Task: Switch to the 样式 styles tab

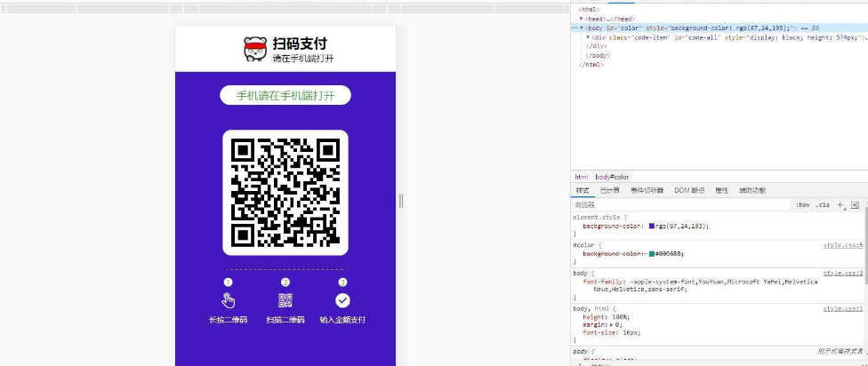Action: 583,190
